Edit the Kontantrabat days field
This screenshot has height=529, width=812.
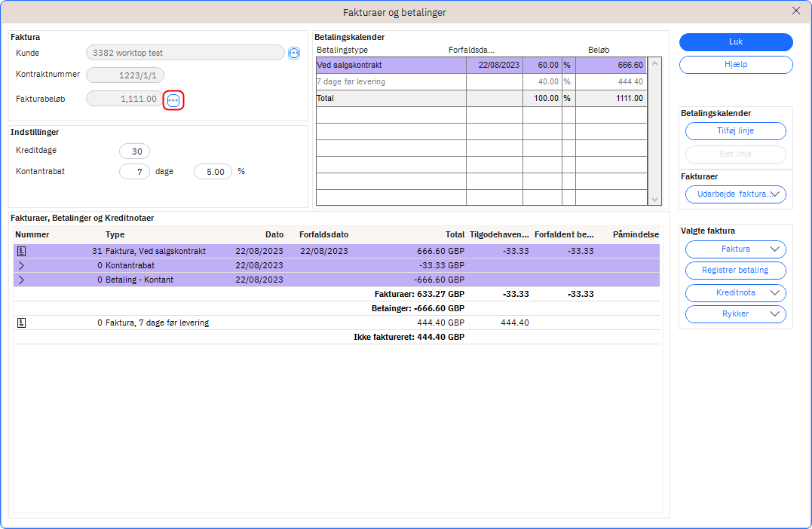point(135,172)
